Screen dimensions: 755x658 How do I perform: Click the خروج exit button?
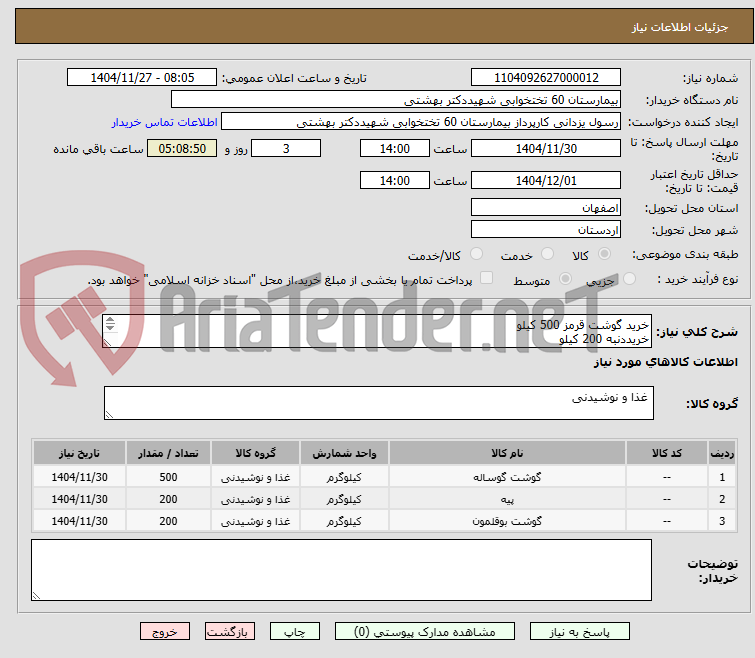(x=165, y=632)
